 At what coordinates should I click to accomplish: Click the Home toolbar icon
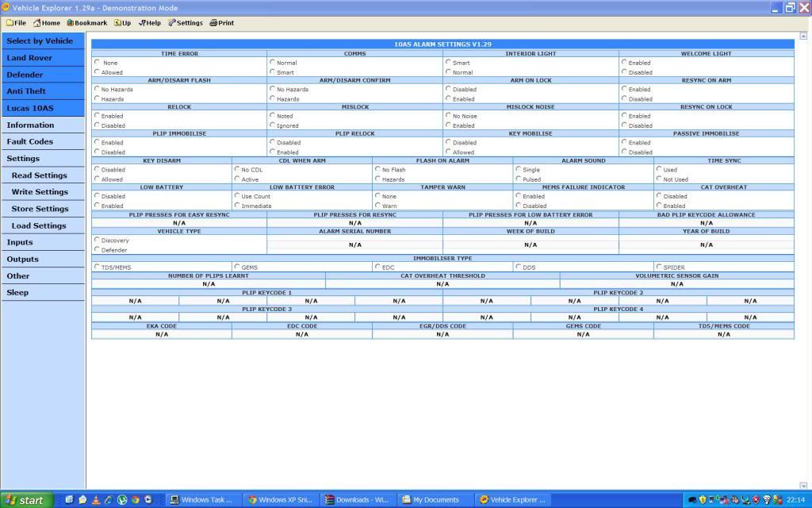click(x=47, y=23)
